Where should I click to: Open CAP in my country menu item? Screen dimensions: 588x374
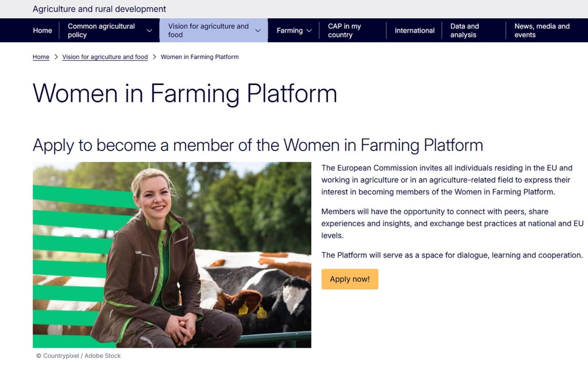click(x=344, y=30)
